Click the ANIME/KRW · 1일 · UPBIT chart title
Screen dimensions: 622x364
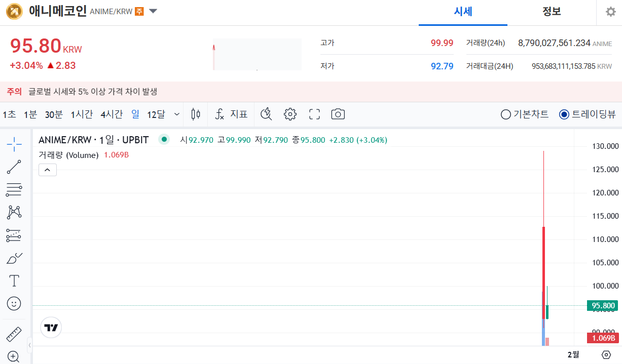[x=94, y=140]
